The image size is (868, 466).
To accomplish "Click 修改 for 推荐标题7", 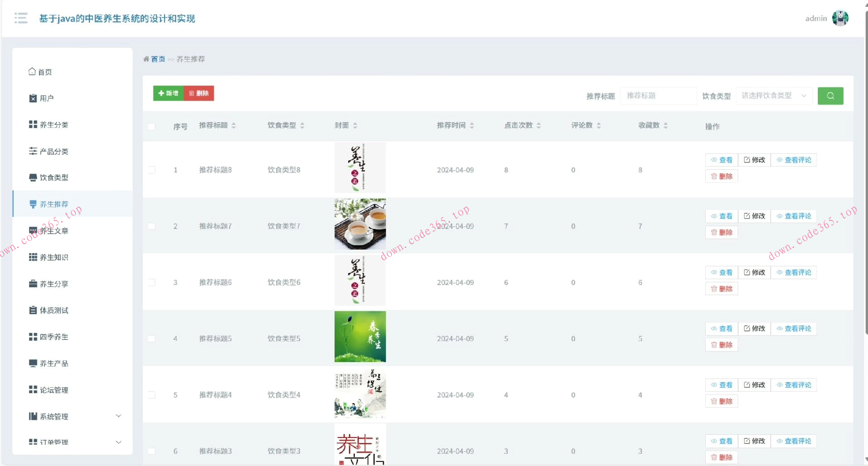I will pyautogui.click(x=755, y=216).
